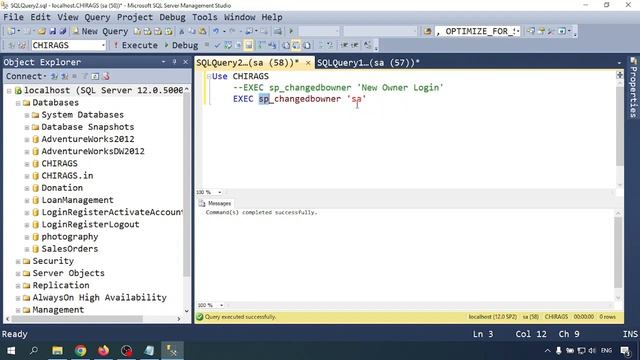Click the Undo icon in the toolbar
The height and width of the screenshot is (360, 640).
click(x=216, y=31)
